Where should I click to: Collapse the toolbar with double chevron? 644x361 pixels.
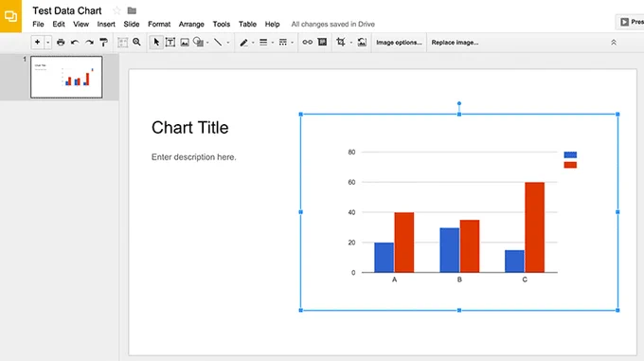pos(614,43)
